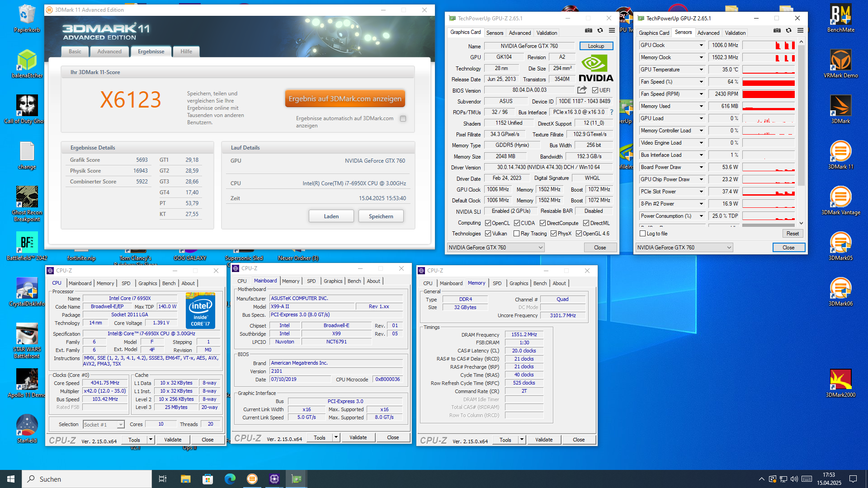
Task: Toggle the OpenCL checkbox in GPU-Z
Action: pyautogui.click(x=488, y=223)
